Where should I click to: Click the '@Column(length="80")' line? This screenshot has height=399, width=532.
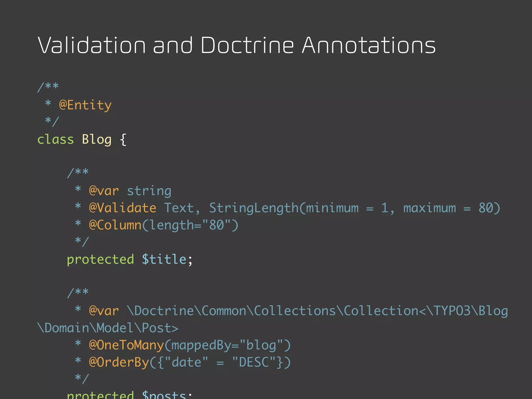[157, 225]
